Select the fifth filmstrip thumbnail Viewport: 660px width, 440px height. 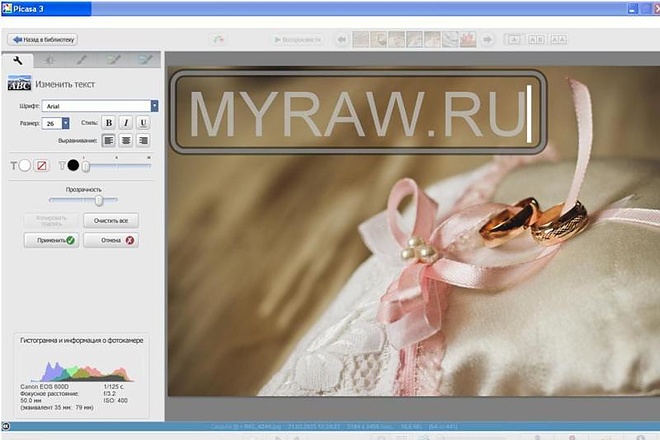tap(432, 40)
